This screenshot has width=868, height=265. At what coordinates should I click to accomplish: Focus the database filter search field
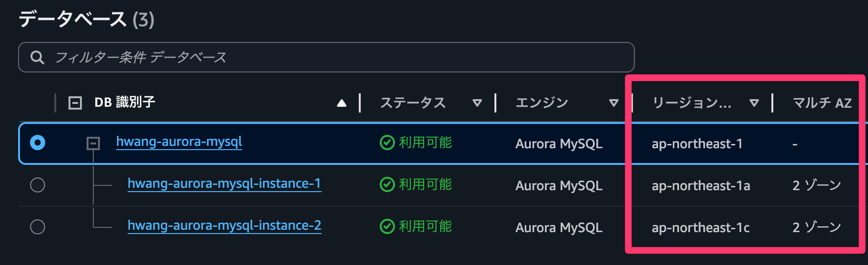pos(333,58)
